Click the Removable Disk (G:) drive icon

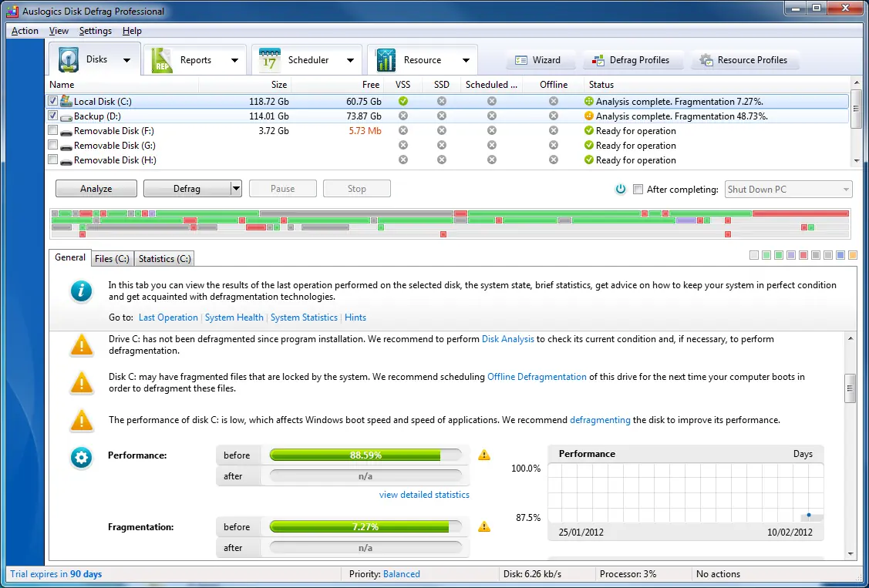click(x=66, y=146)
